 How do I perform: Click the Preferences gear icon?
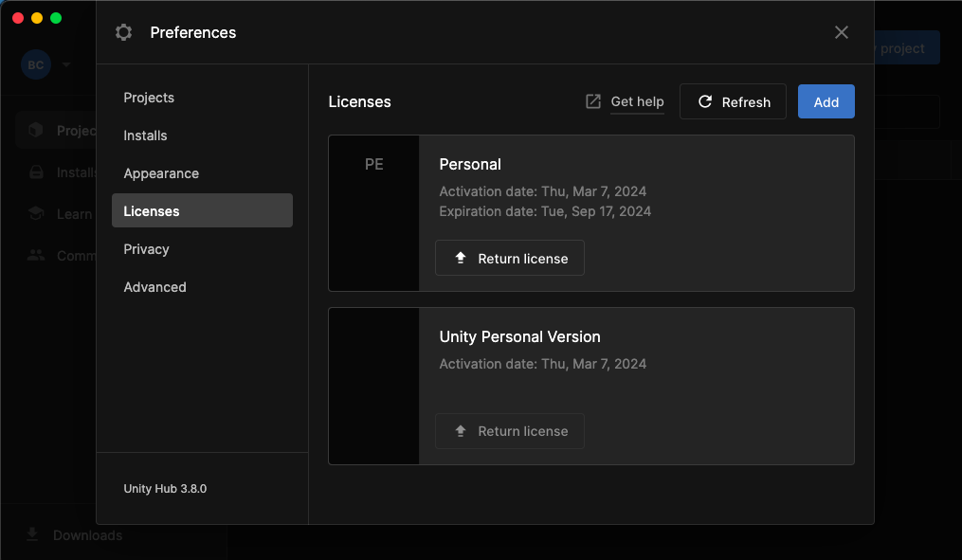click(x=124, y=32)
